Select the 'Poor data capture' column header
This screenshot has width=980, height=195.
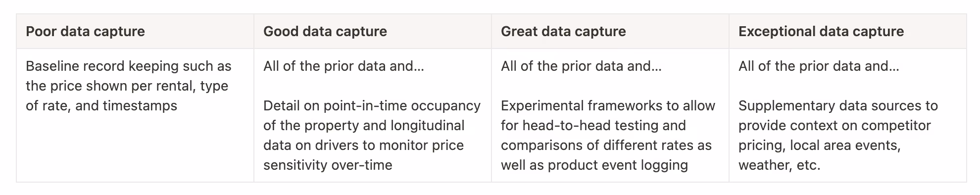[85, 32]
